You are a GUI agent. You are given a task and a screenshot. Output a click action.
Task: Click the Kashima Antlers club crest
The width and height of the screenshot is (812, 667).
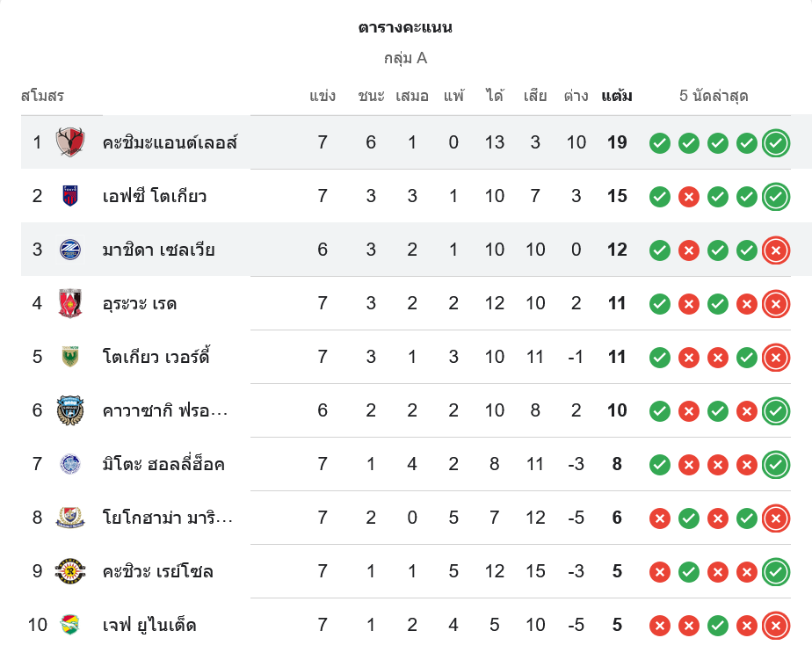(x=70, y=142)
